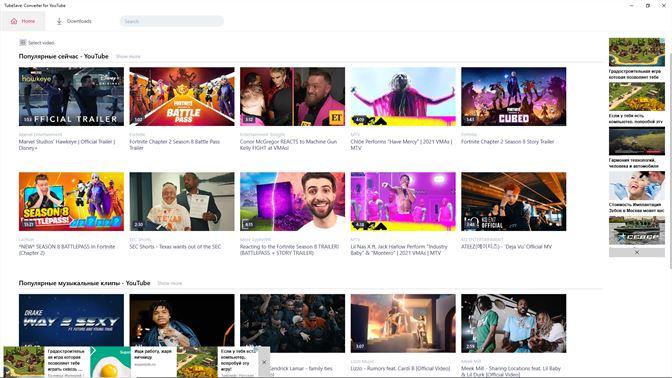Open the Home tab
The image size is (672, 378).
[23, 21]
